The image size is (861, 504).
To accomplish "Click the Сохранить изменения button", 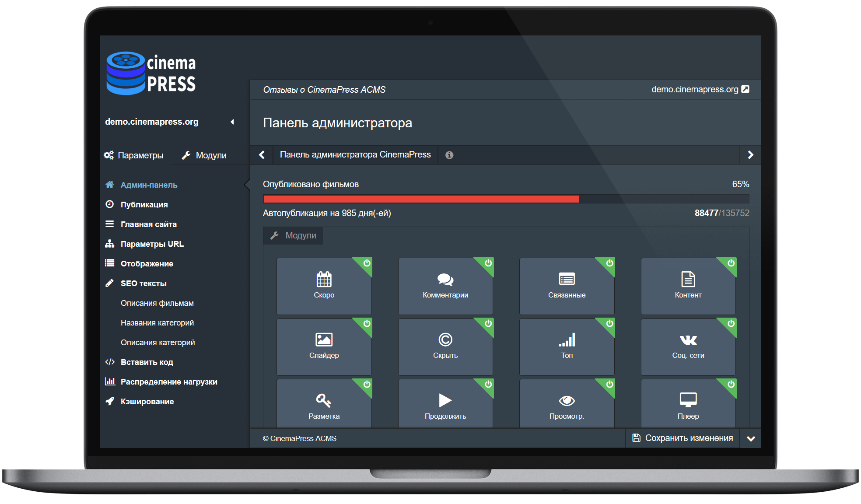I will (682, 438).
